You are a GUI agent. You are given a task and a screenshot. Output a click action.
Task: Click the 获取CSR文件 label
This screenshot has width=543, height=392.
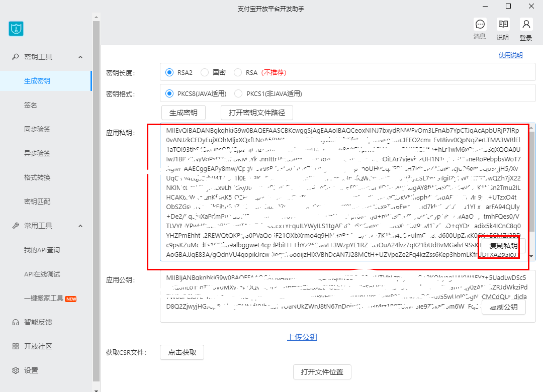click(126, 352)
